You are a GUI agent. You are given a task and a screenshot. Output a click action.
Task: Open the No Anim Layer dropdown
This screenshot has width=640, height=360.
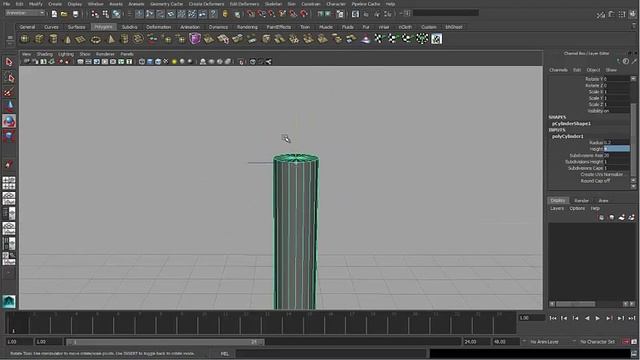point(543,342)
